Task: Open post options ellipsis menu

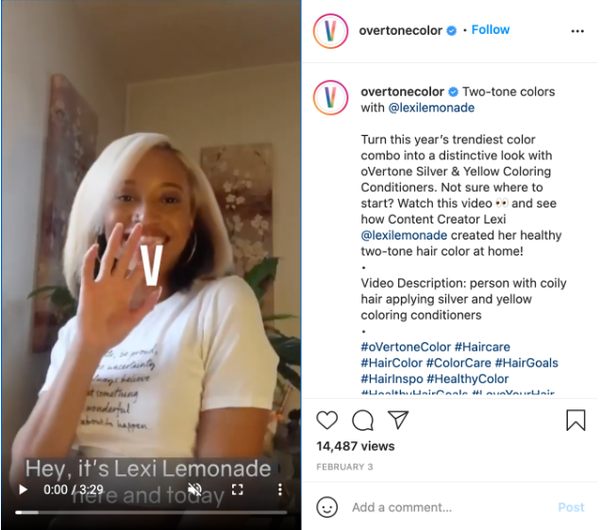Action: point(577,31)
